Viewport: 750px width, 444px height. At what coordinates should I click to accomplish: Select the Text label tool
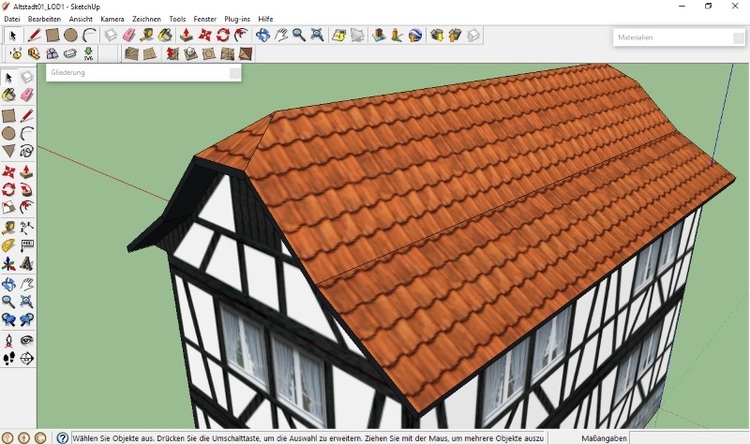coord(27,245)
